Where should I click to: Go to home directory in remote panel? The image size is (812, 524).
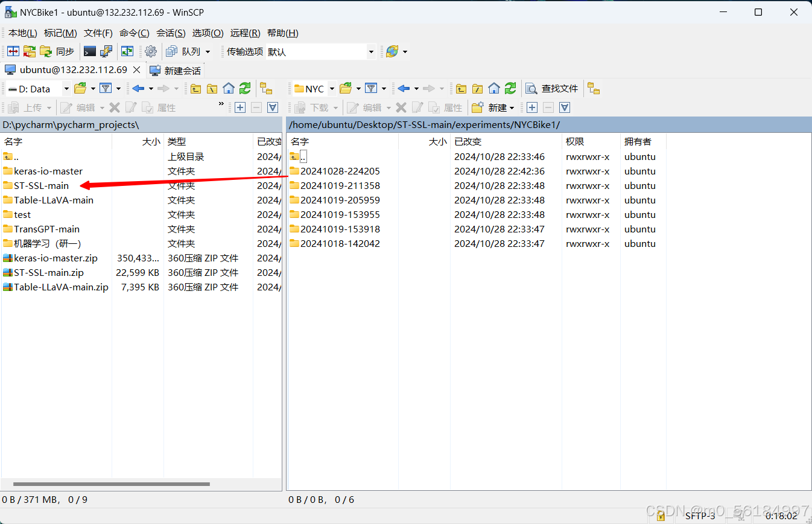[494, 89]
